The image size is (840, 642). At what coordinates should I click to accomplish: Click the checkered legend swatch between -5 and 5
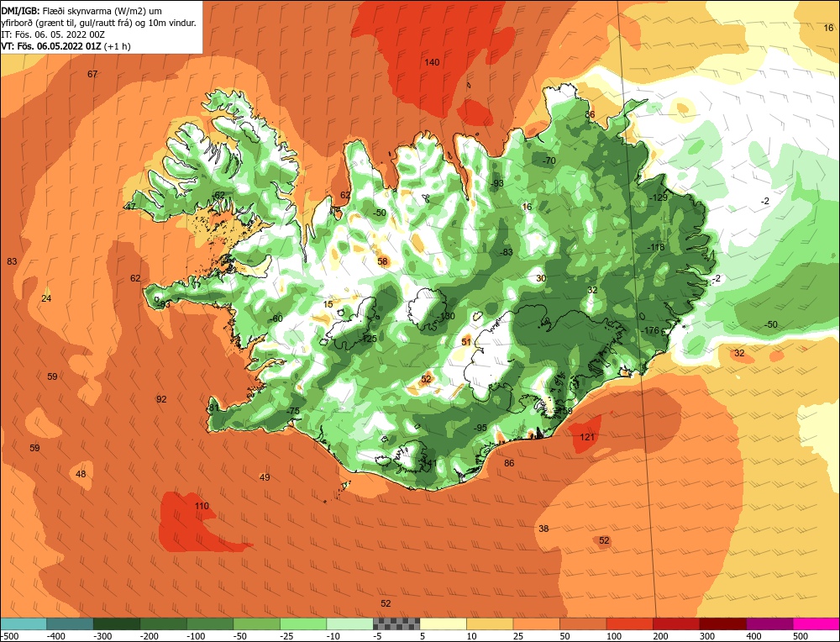pos(396,624)
